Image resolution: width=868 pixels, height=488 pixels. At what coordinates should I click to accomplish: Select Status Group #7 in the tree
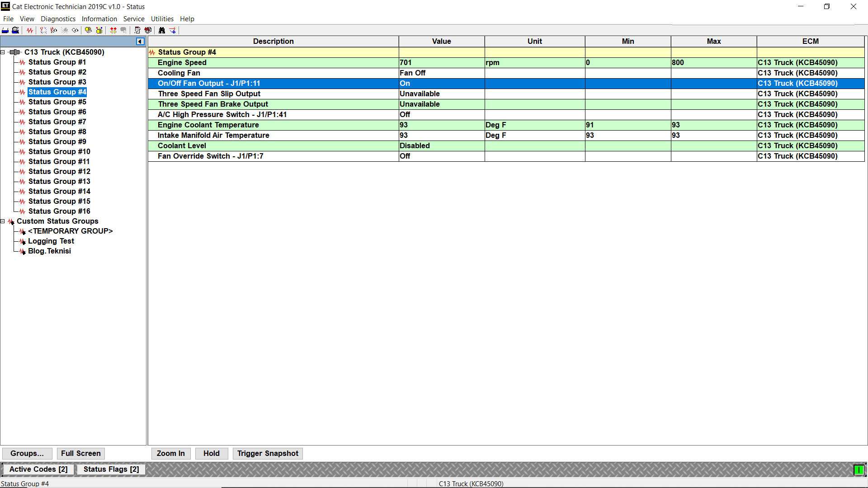point(57,122)
